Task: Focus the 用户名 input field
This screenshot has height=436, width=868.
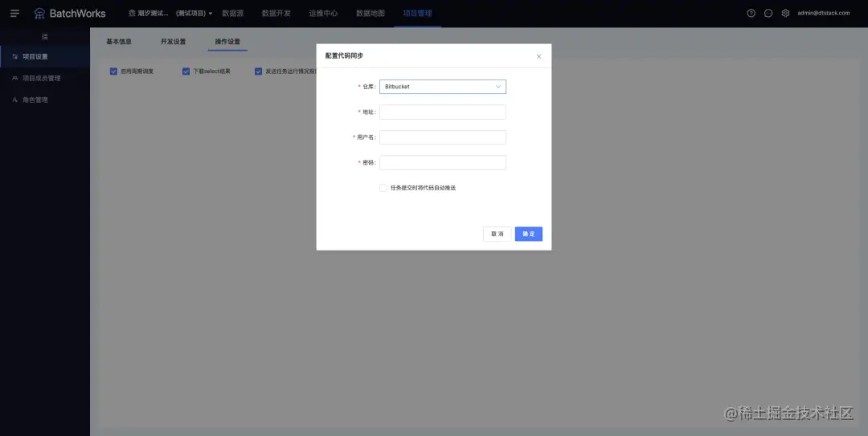Action: [x=442, y=137]
